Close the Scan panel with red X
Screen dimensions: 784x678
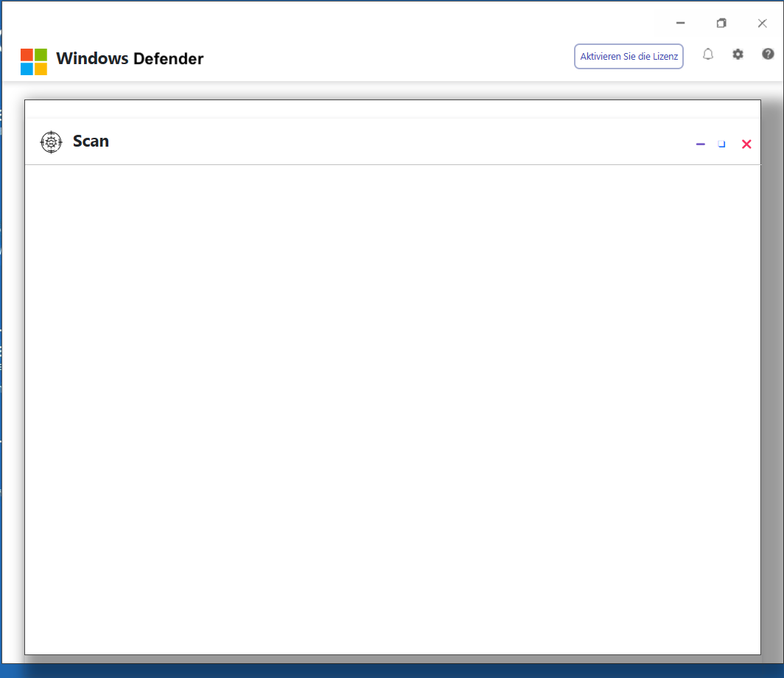[x=746, y=144]
